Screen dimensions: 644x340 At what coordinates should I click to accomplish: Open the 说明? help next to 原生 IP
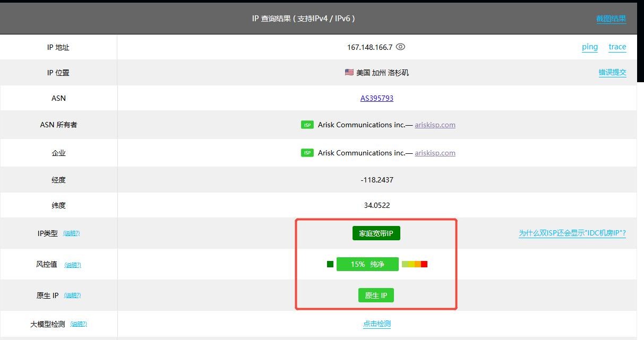[x=72, y=295]
